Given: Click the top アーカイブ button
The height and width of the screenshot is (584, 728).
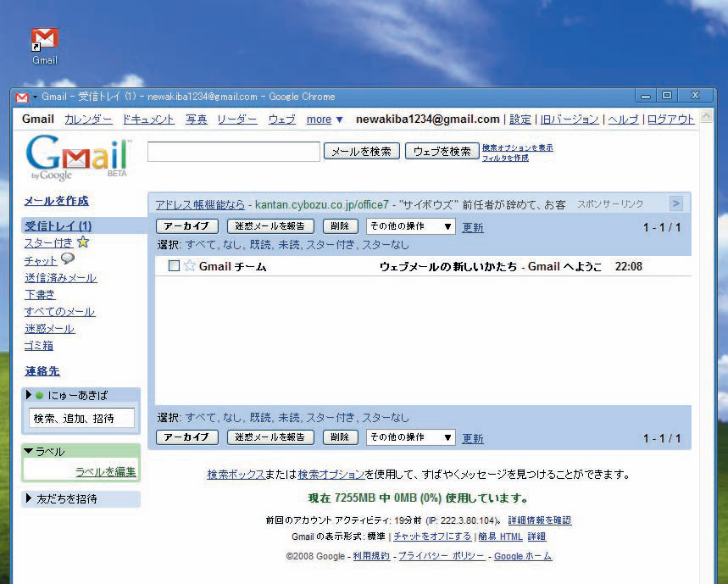Looking at the screenshot, I should click(x=187, y=226).
